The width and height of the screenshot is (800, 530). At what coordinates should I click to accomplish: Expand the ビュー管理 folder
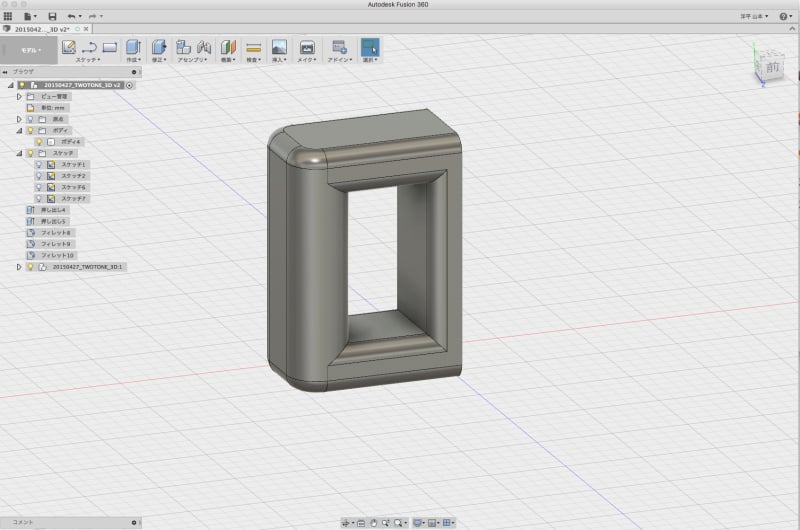point(19,96)
